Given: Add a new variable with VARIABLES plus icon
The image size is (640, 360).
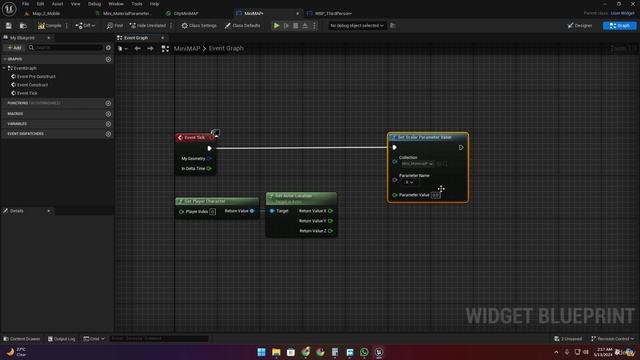Looking at the screenshot, I should coord(108,124).
